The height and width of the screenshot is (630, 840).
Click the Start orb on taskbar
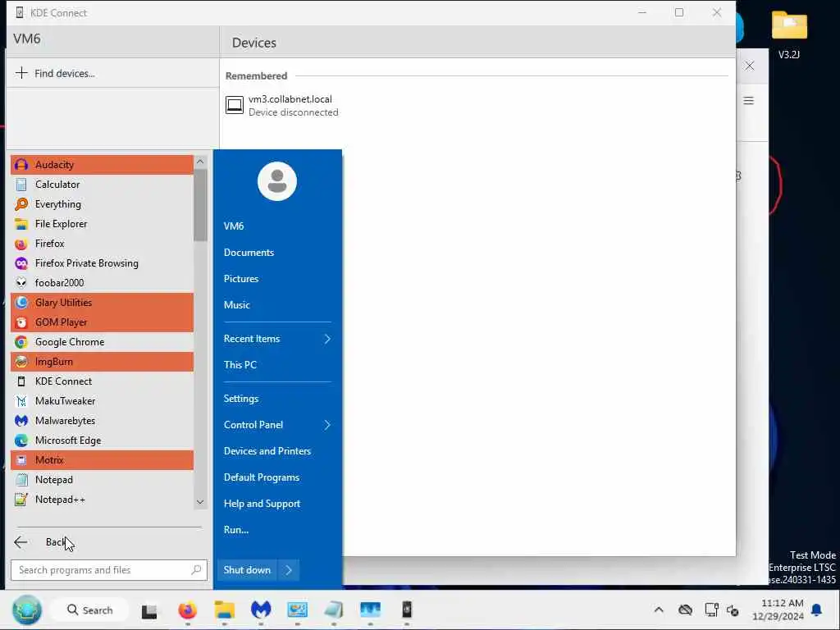coord(27,609)
